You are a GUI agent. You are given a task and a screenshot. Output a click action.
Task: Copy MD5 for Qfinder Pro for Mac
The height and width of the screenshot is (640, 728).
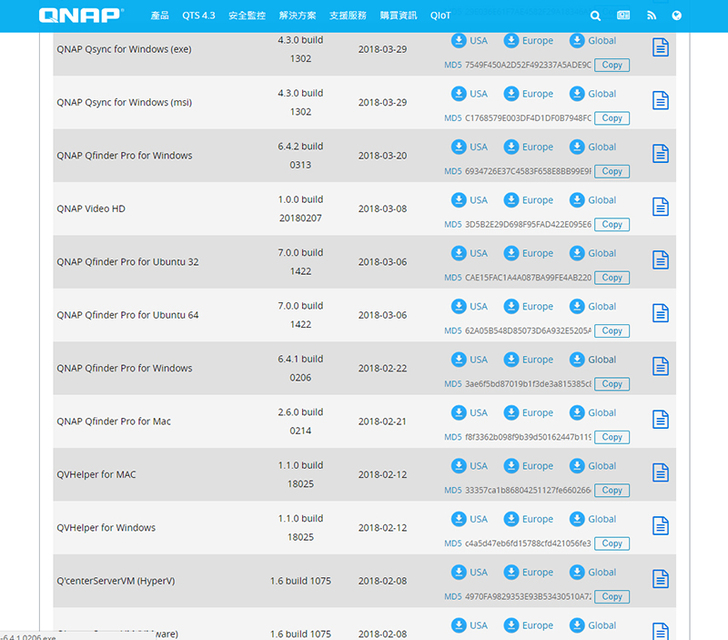pyautogui.click(x=612, y=438)
